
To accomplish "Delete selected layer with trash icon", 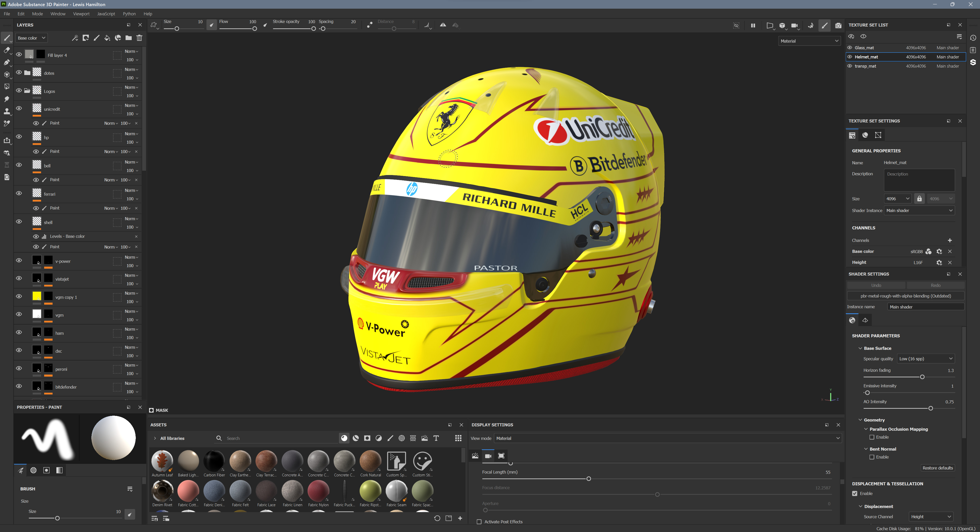I will (x=140, y=38).
